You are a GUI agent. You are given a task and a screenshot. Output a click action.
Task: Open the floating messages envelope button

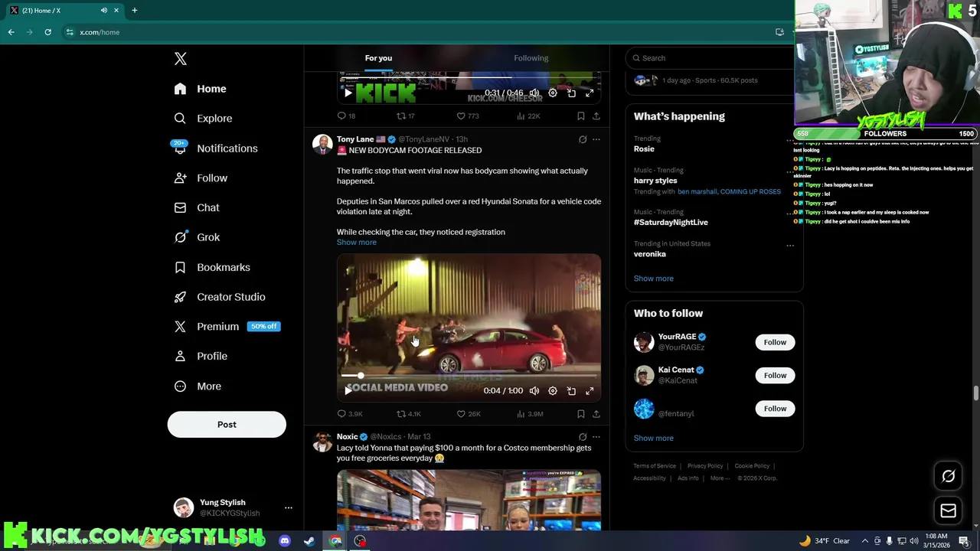click(x=948, y=510)
